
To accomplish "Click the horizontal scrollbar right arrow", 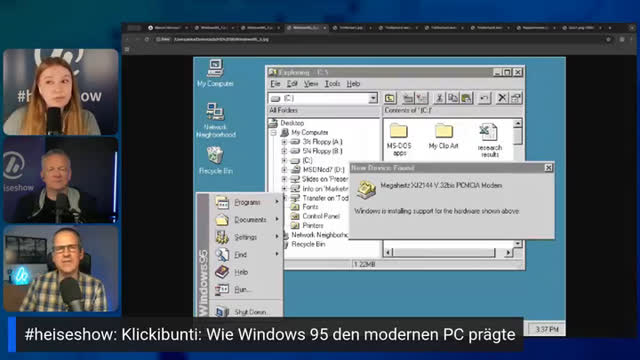I will 508,253.
